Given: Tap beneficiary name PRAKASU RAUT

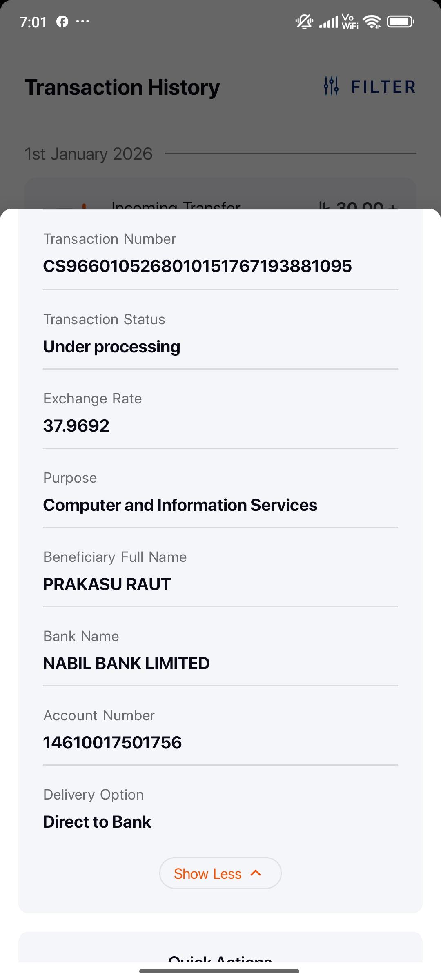Looking at the screenshot, I should tap(107, 584).
